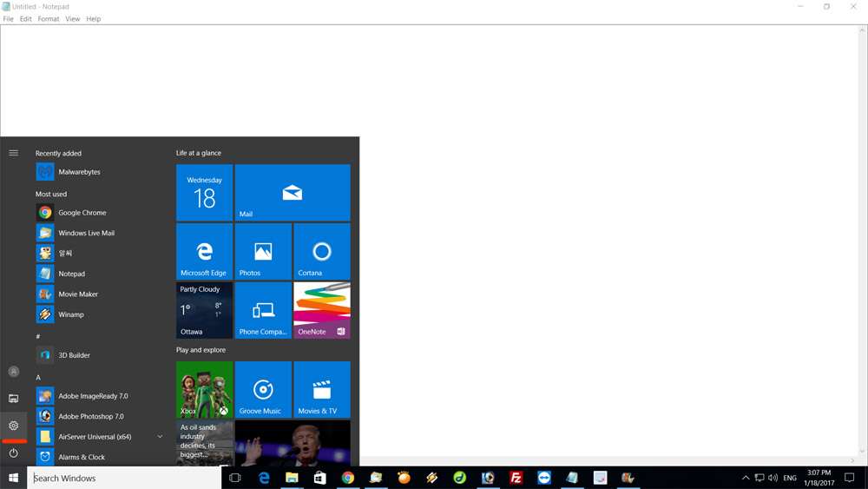This screenshot has height=489, width=868.
Task: Open the Cortana tile
Action: [x=322, y=251]
